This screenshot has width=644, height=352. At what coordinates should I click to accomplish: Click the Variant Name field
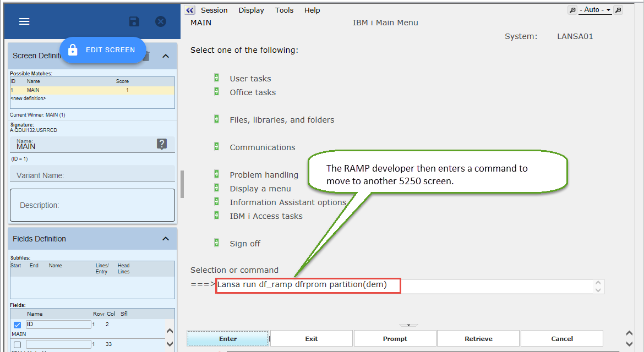pos(92,174)
